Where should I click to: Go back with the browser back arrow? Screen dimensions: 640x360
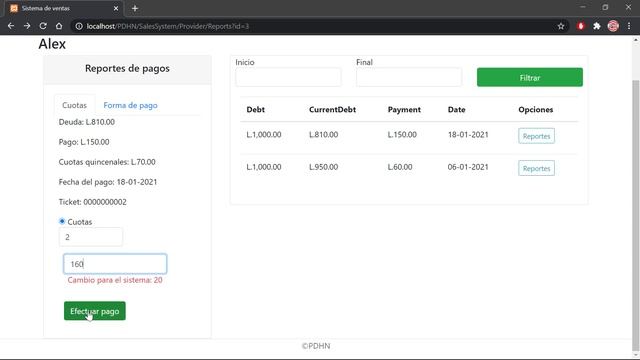11,26
